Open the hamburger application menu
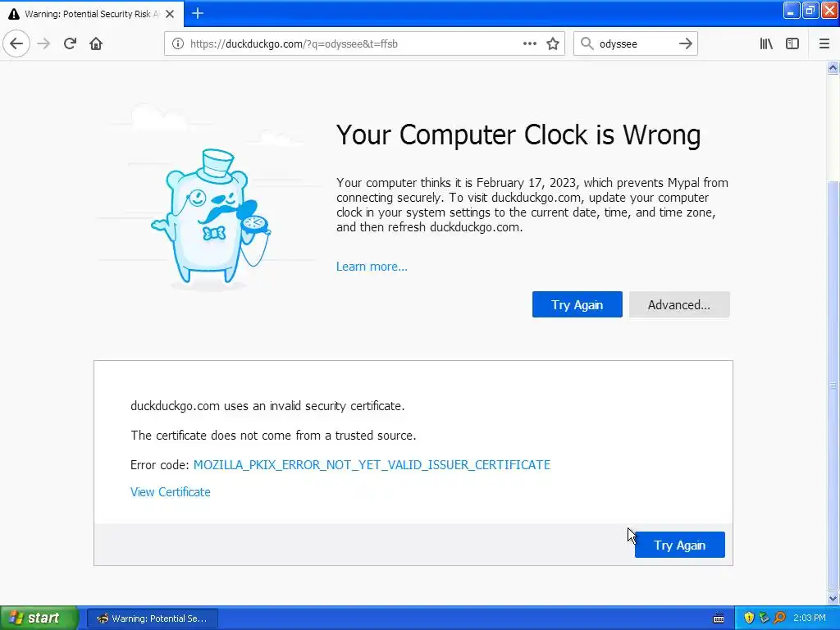840x630 pixels. point(824,43)
